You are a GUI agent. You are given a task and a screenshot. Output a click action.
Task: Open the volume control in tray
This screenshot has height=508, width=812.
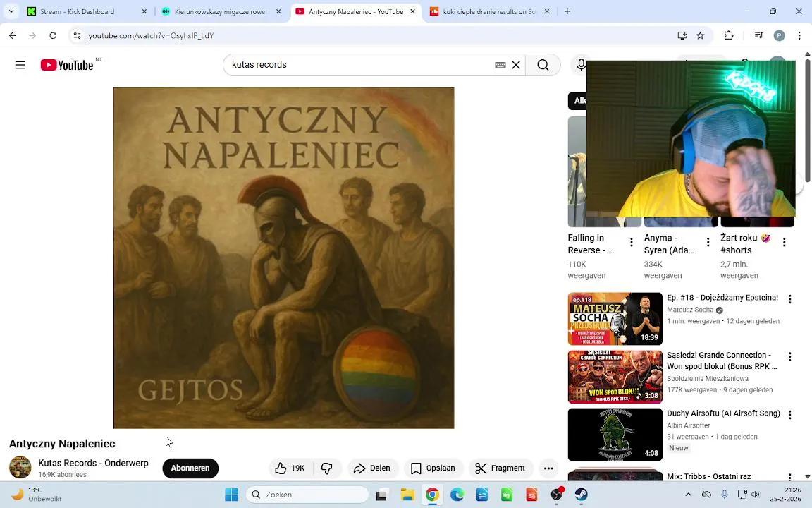pos(756,495)
